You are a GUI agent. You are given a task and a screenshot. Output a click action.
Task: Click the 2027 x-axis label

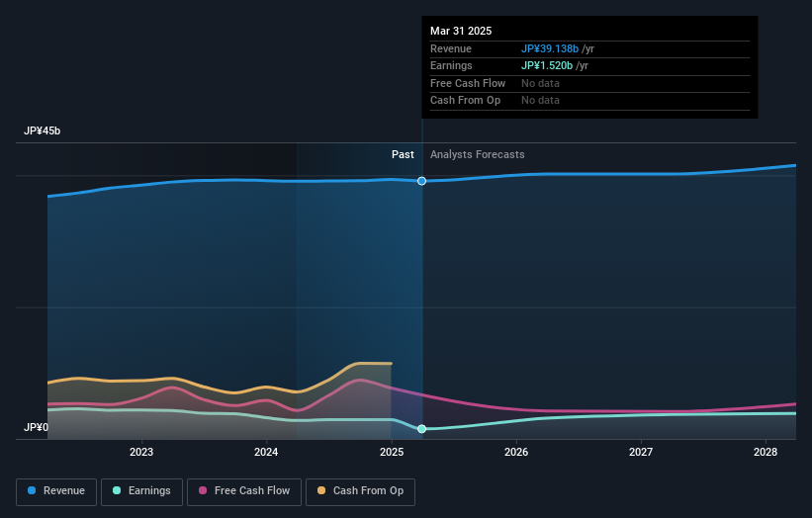coord(641,452)
